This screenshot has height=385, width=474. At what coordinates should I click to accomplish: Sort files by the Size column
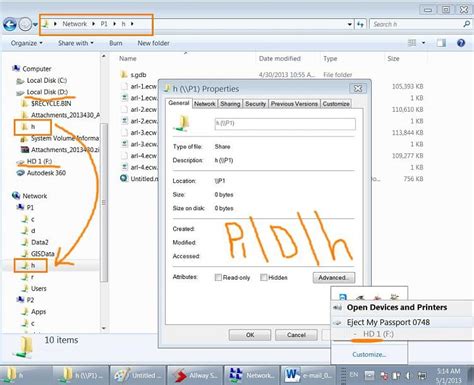pos(393,59)
